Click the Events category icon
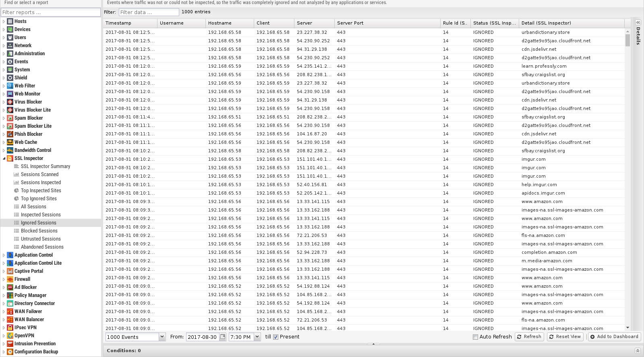The height and width of the screenshot is (357, 644). 10,62
